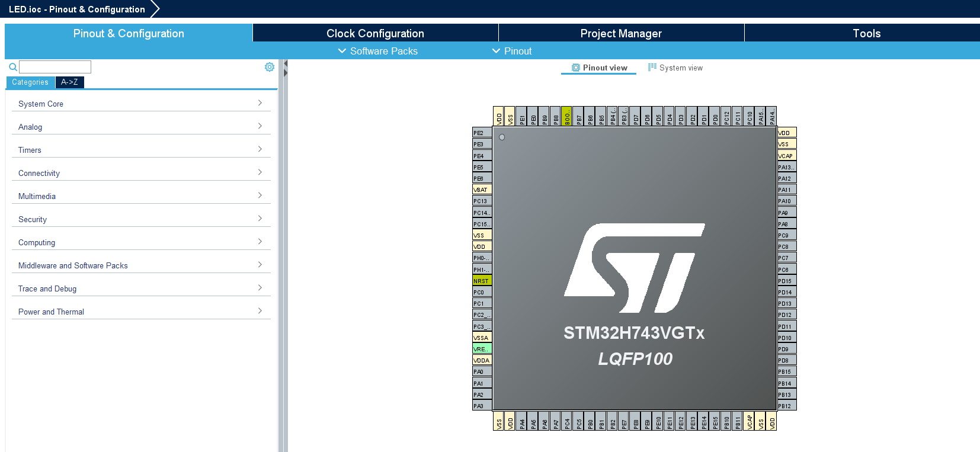Viewport: 980px width, 452px height.
Task: Select the green VRE.. pin
Action: click(482, 349)
